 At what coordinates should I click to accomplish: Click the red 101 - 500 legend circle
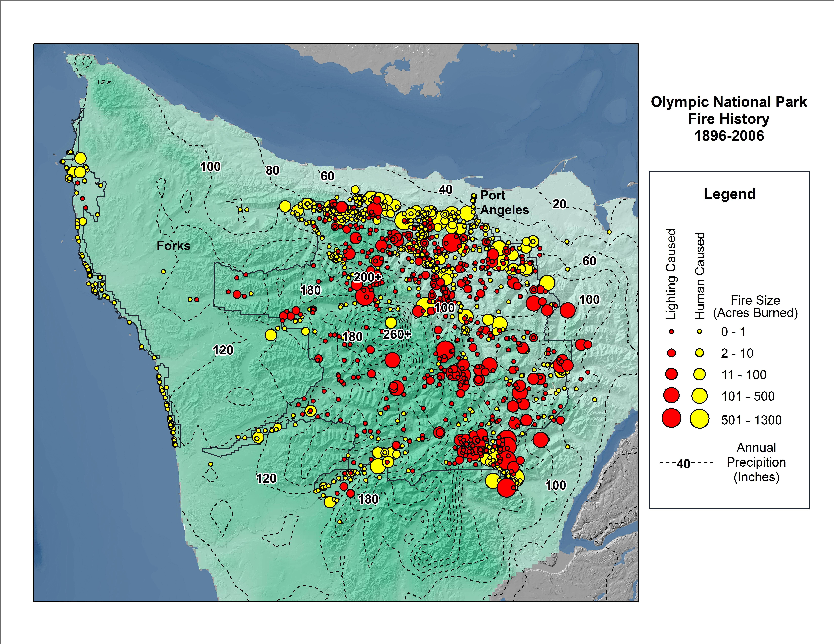pyautogui.click(x=671, y=395)
